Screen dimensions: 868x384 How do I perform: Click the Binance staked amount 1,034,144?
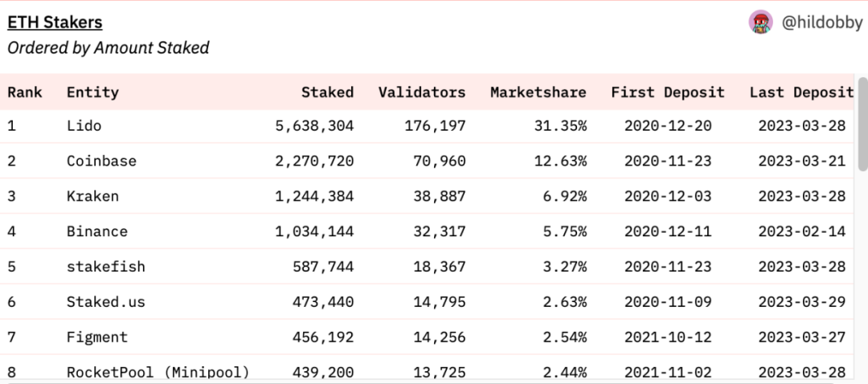[x=313, y=232]
